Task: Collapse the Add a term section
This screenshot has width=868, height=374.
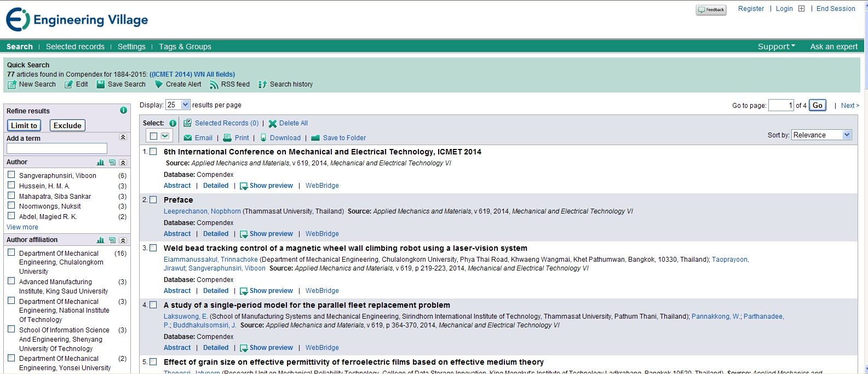Action: click(x=123, y=137)
